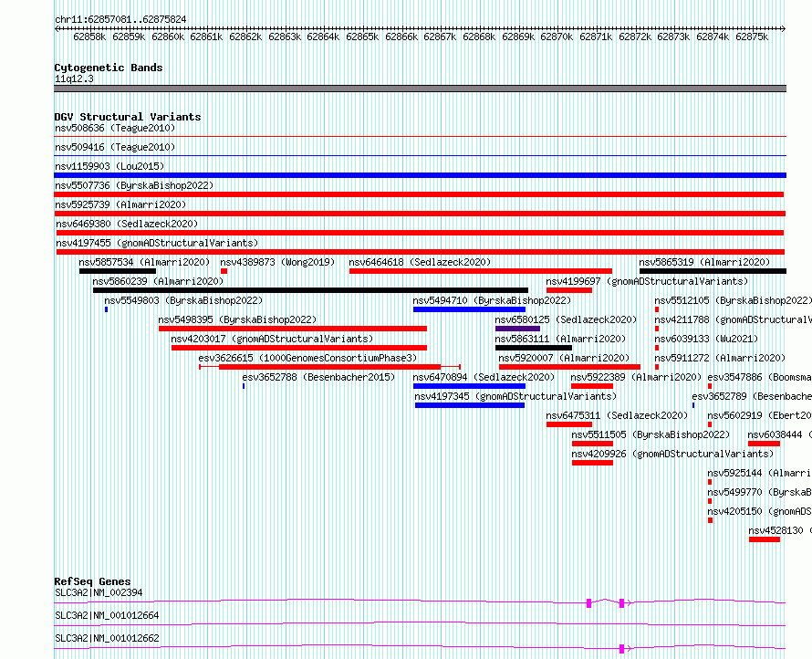The height and width of the screenshot is (659, 812).
Task: Select blue bar under nsv6470894
Action: point(469,386)
